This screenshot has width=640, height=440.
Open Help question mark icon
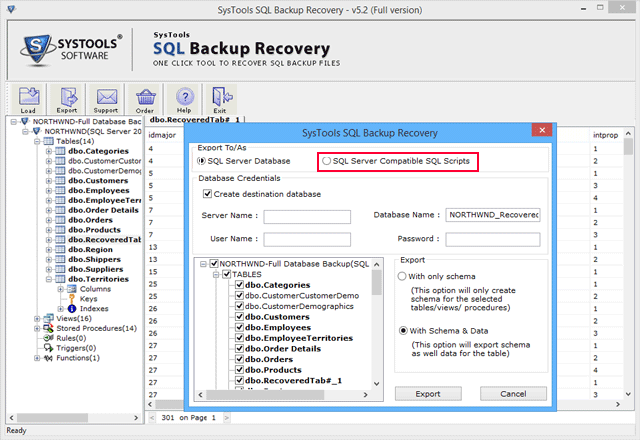[x=184, y=99]
